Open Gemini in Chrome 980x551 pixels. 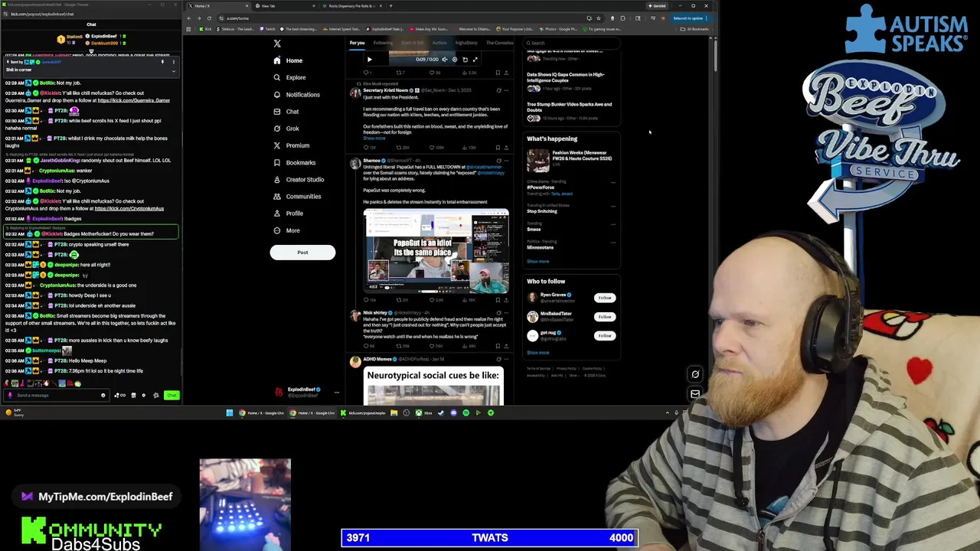[658, 6]
